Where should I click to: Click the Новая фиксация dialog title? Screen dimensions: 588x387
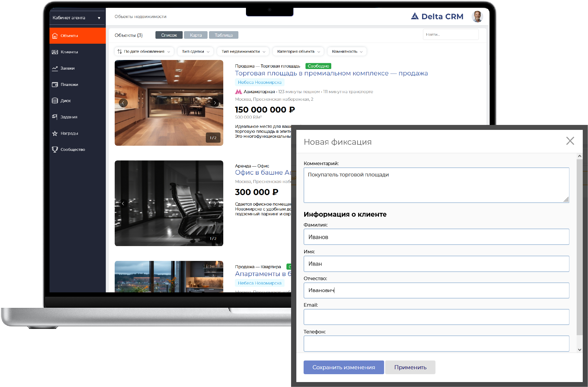(338, 142)
